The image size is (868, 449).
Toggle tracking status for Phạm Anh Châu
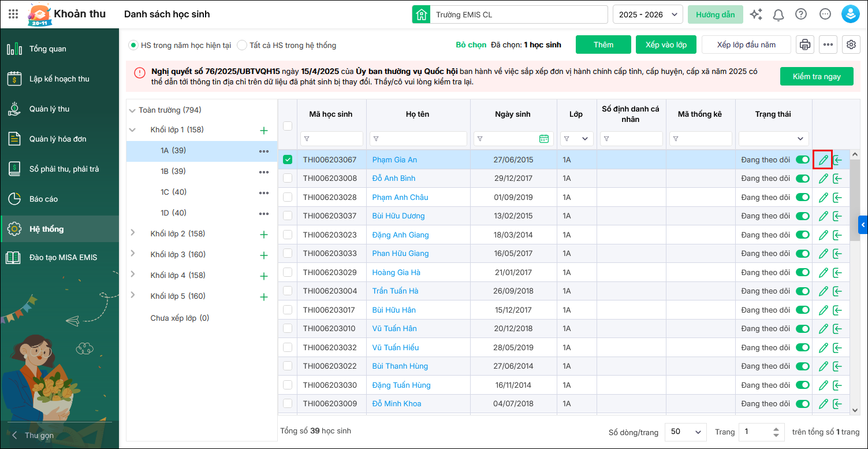tap(802, 197)
